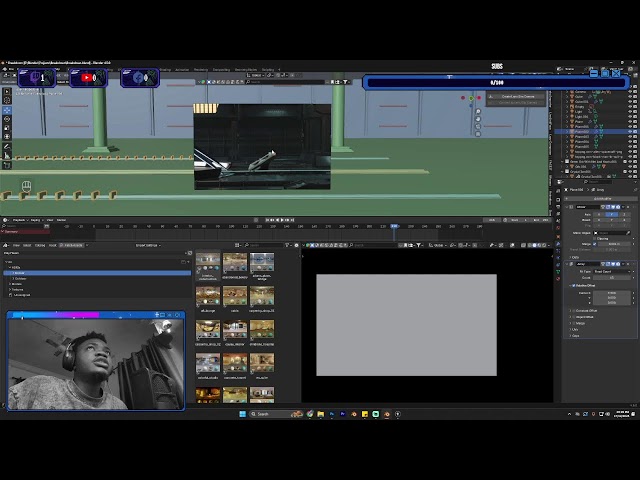Toggle Mirror Axis Z button
Screen dimensions: 640x480
624,214
